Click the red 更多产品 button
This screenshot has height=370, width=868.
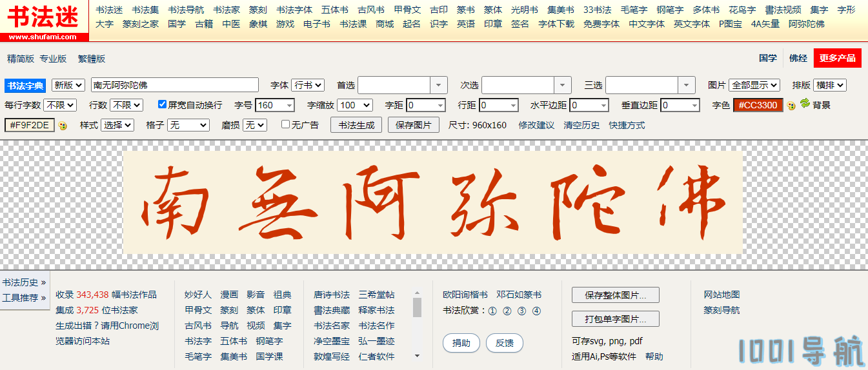tap(838, 58)
